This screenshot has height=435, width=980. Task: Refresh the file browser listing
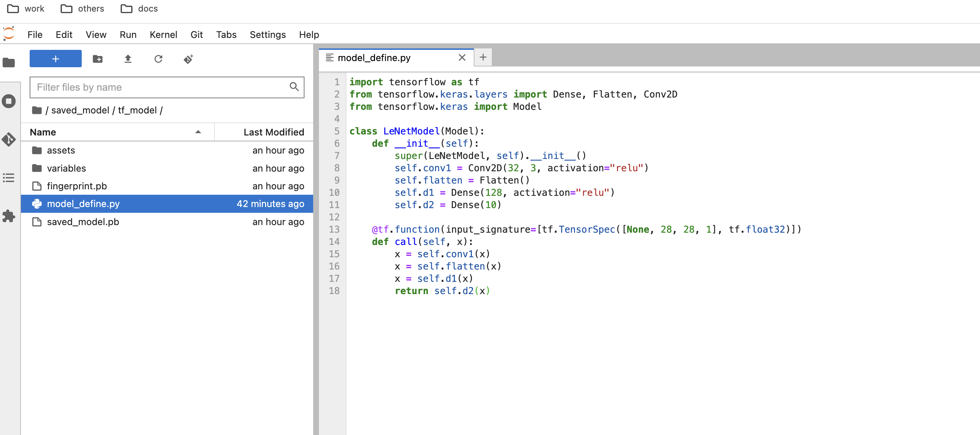pos(158,59)
